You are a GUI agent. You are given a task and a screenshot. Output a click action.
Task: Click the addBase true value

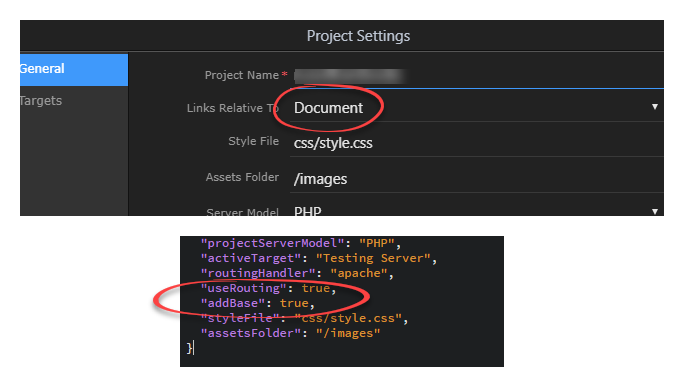click(x=294, y=303)
